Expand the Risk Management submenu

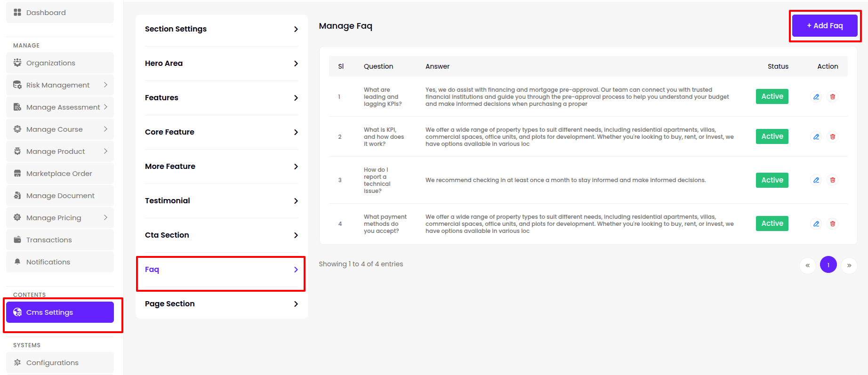(x=105, y=85)
